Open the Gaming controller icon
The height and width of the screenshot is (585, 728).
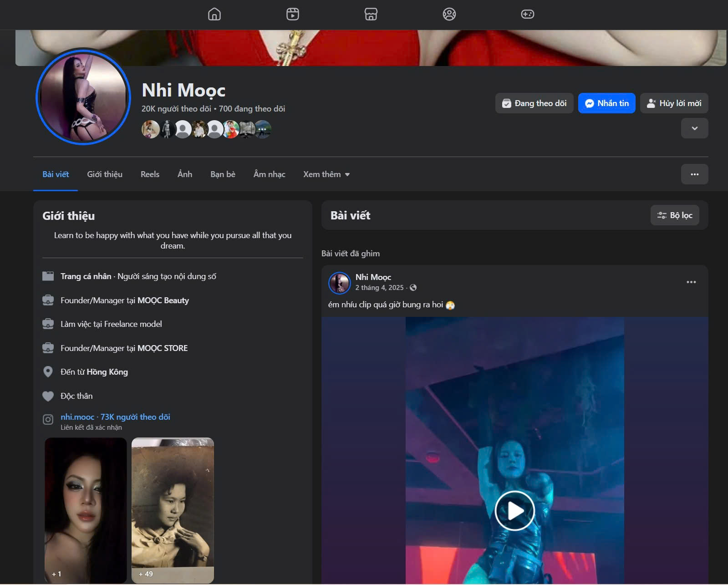coord(527,15)
